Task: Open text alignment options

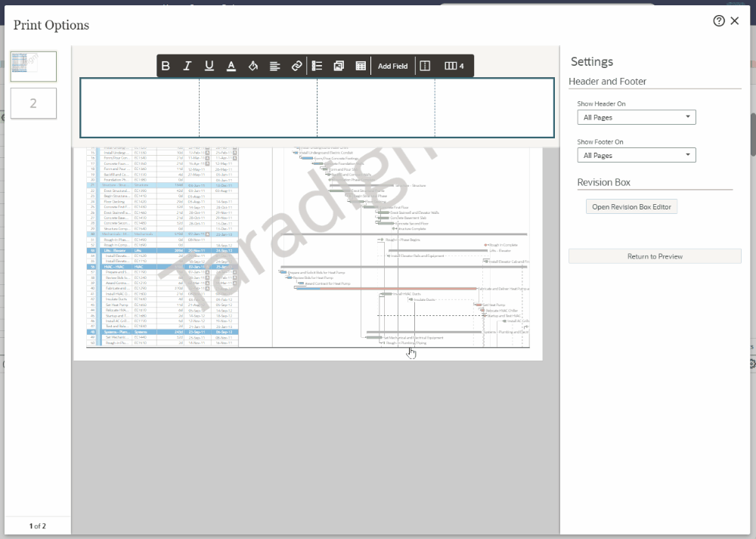Action: point(275,66)
